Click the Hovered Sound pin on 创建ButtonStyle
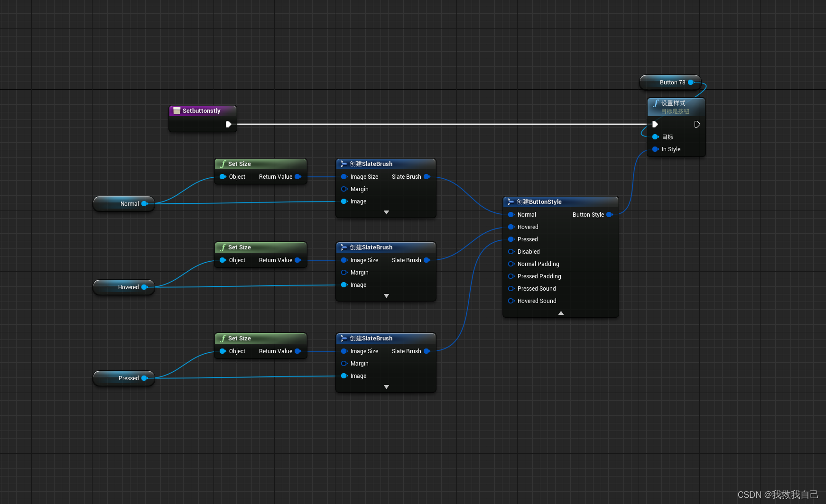Image resolution: width=826 pixels, height=504 pixels. tap(511, 301)
